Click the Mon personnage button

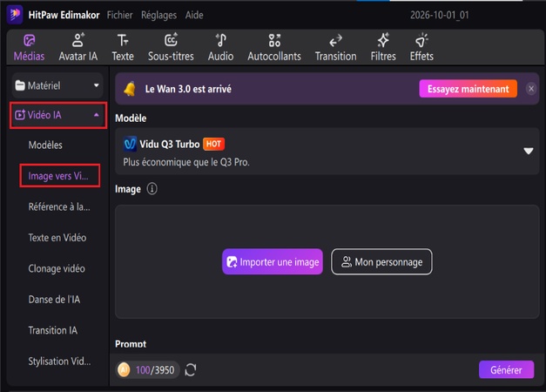(x=381, y=261)
